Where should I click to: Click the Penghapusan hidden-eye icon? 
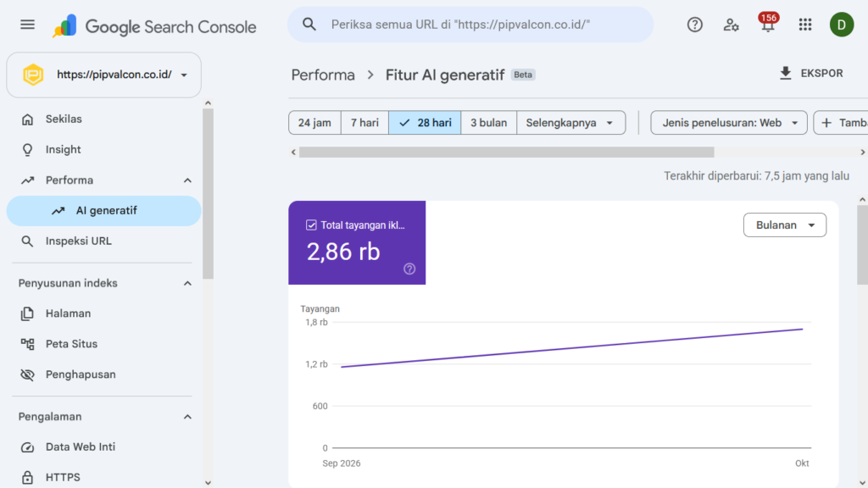[x=27, y=374]
